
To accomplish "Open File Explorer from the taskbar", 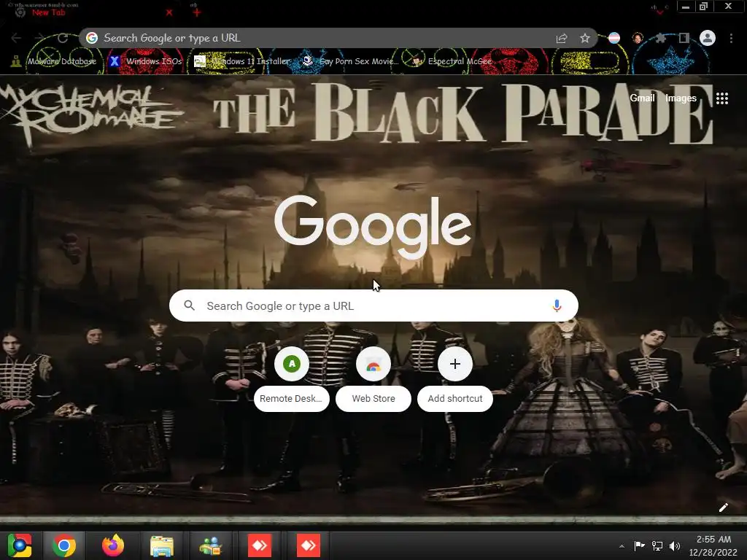I will pos(162,545).
